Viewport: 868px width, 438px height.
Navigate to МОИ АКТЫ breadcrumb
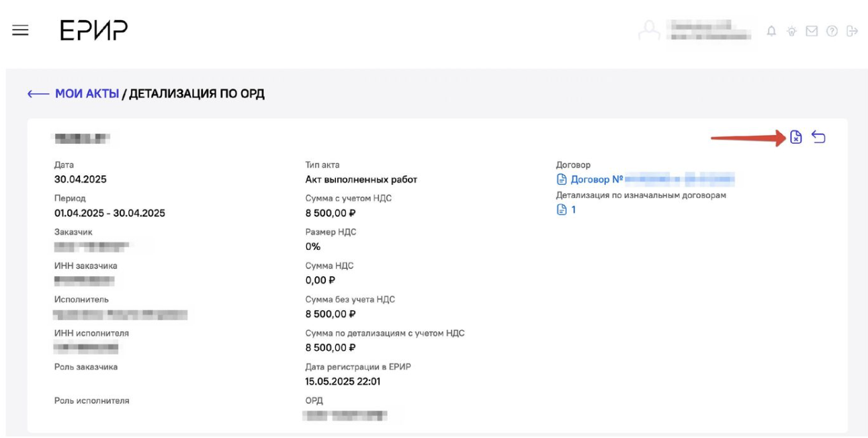tap(87, 94)
